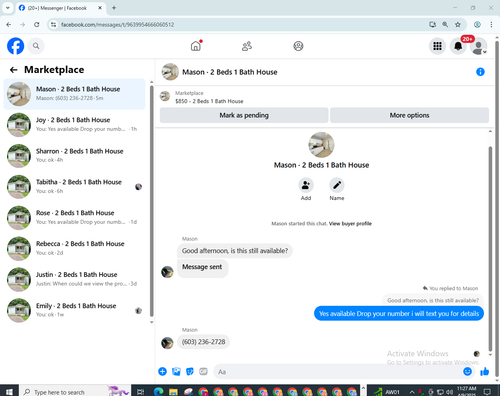Click the Windows taskbar search box
The image size is (500, 396).
74,391
